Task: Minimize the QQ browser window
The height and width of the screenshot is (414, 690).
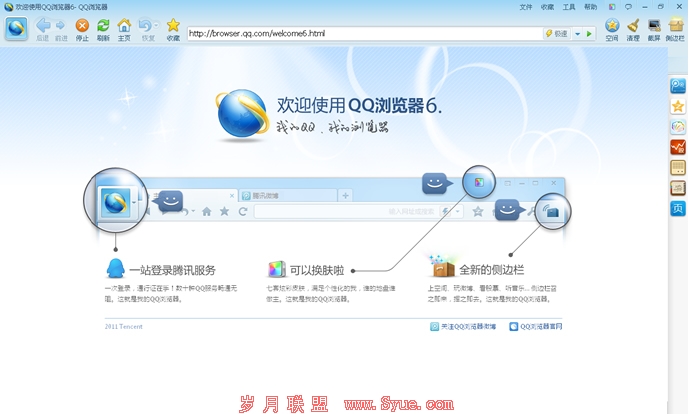Action: [x=645, y=7]
